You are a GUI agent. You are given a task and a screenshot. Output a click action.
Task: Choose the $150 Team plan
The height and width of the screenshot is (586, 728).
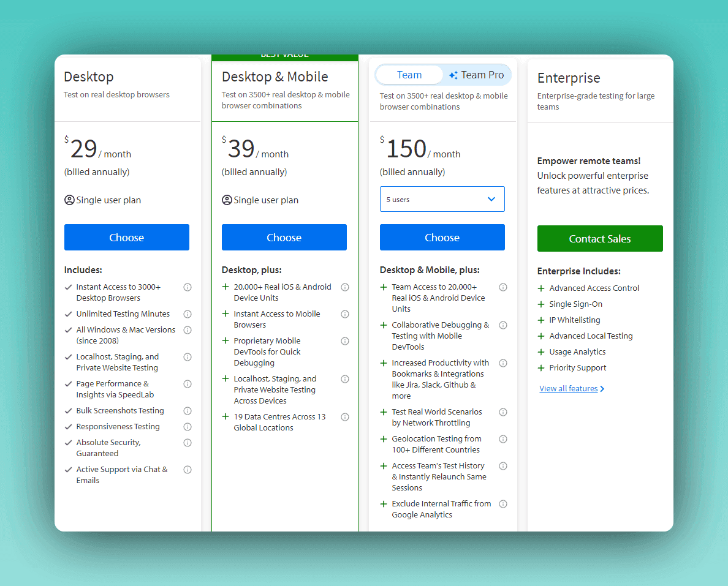click(442, 238)
